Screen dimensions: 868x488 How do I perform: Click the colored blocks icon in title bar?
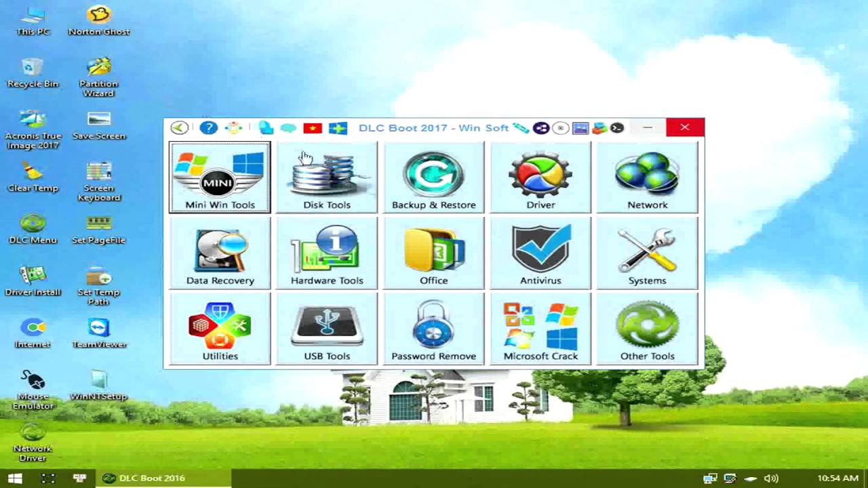pyautogui.click(x=599, y=128)
